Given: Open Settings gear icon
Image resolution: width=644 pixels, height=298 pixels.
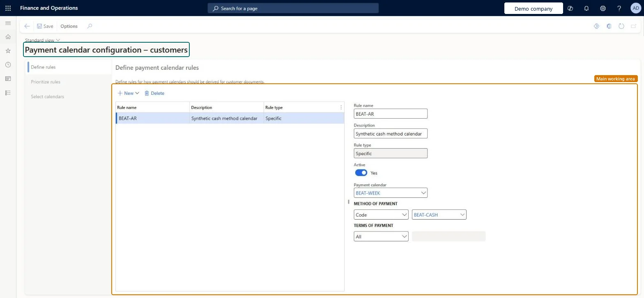Looking at the screenshot, I should (x=603, y=8).
